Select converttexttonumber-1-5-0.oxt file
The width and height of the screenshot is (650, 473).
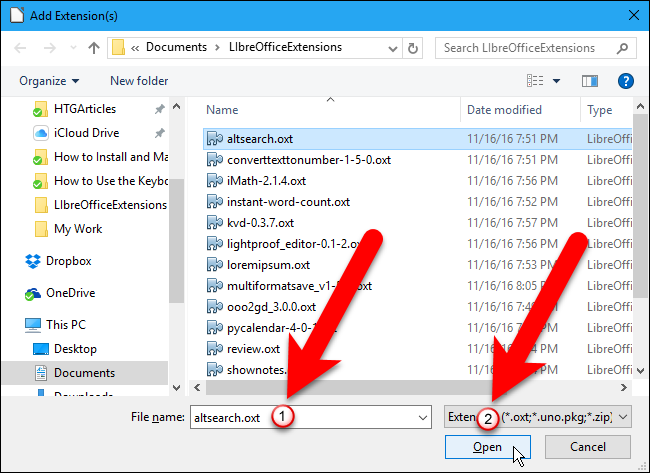418,160
